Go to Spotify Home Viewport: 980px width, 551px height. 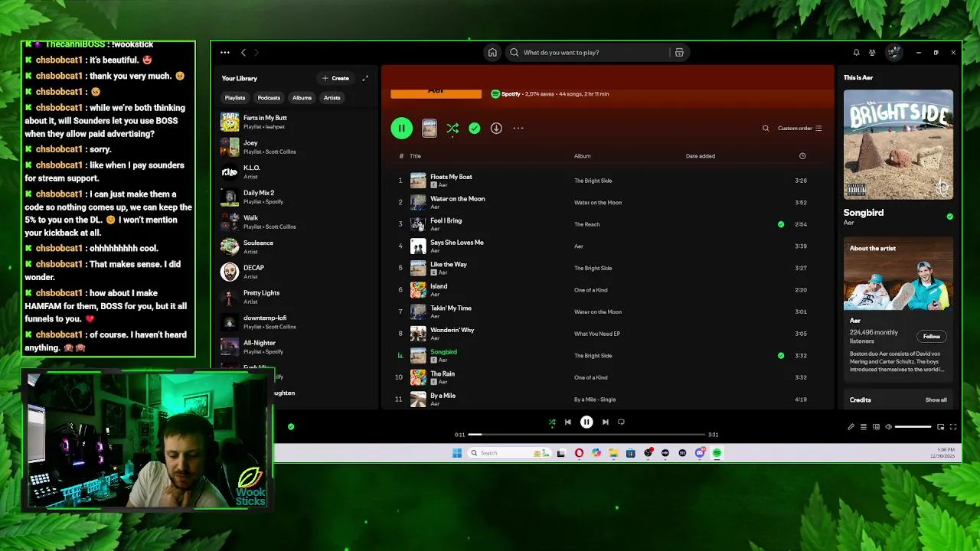tap(492, 53)
